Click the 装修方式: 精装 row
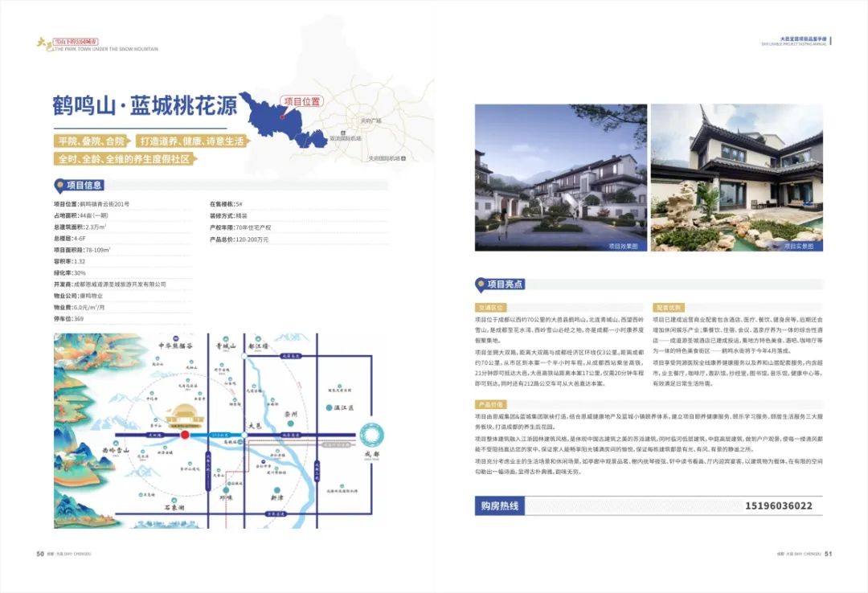This screenshot has width=868, height=593. coord(299,216)
